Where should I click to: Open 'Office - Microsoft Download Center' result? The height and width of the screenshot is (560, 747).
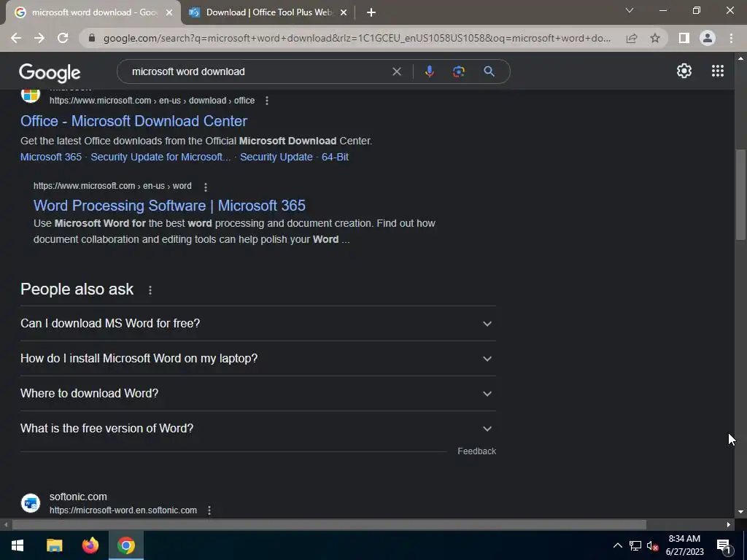click(134, 121)
